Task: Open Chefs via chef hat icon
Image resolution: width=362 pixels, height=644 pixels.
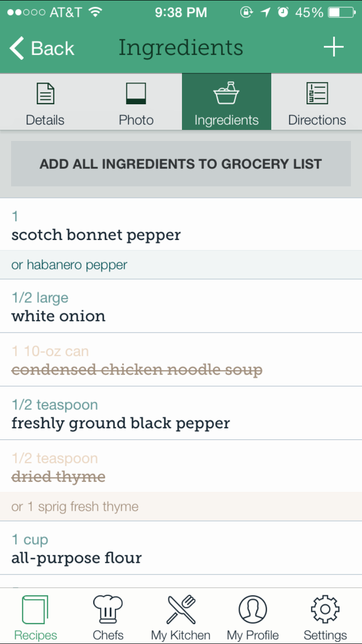Action: 108,610
